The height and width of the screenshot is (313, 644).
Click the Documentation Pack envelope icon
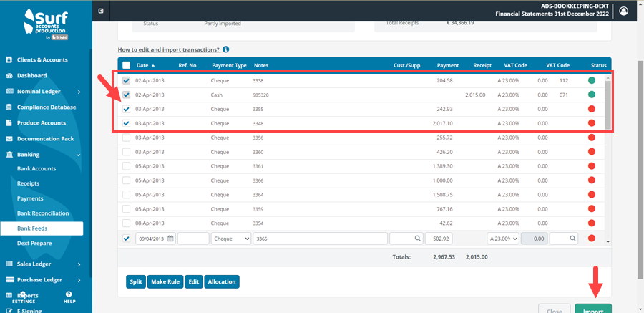tap(9, 139)
